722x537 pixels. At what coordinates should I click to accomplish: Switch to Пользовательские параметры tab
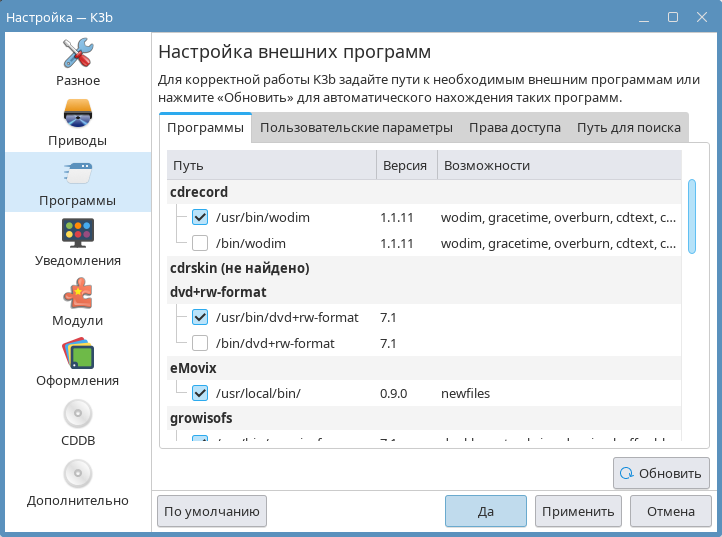coord(356,128)
